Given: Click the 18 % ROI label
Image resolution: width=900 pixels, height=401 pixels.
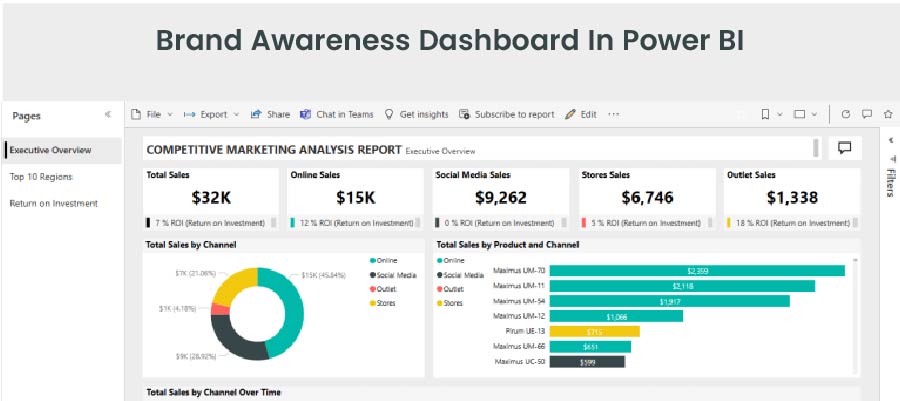Looking at the screenshot, I should point(793,223).
